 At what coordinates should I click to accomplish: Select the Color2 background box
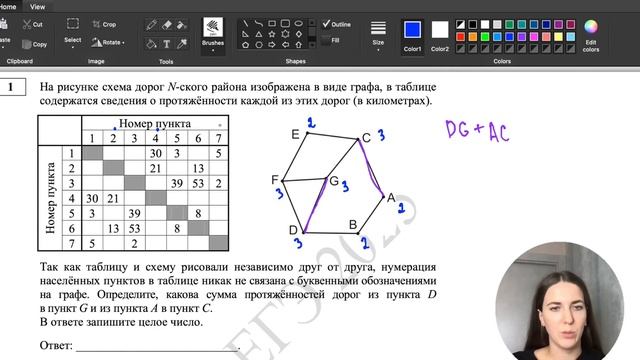pos(440,30)
